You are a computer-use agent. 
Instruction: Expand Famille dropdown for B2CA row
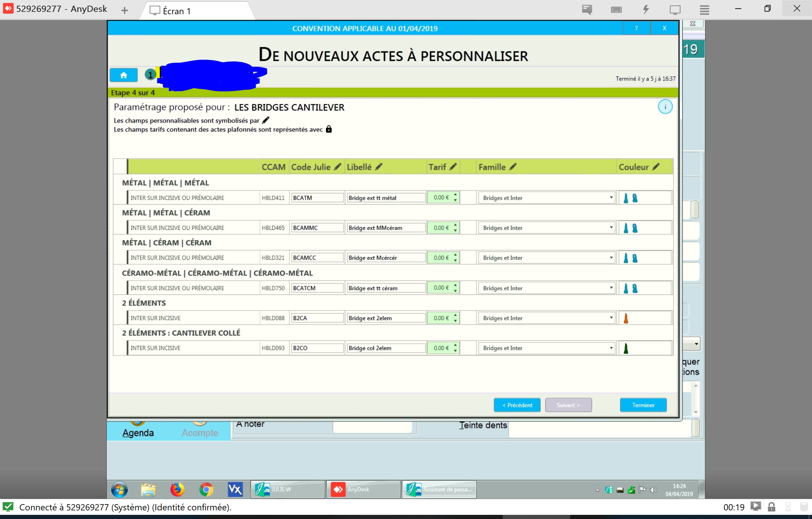pyautogui.click(x=611, y=318)
